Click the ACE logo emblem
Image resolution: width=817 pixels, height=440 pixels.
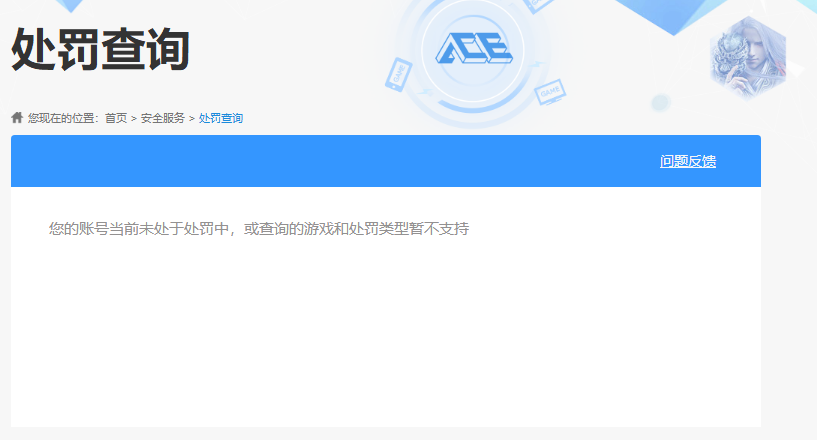click(474, 48)
